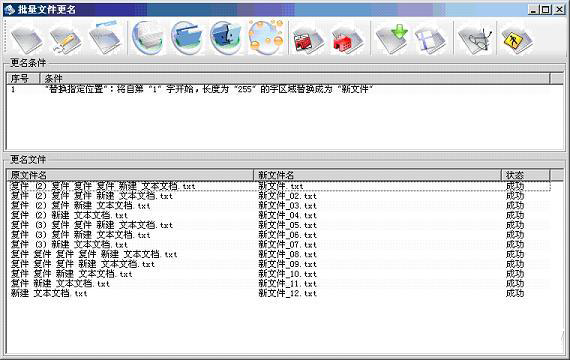Click 成功 status for 新文件_06.txt row
The image size is (570, 360).
(515, 235)
